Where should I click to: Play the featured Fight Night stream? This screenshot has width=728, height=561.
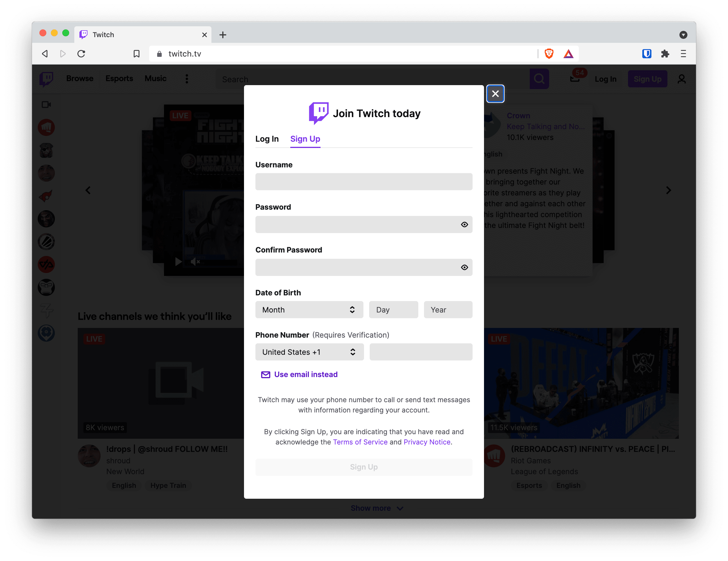tap(178, 262)
